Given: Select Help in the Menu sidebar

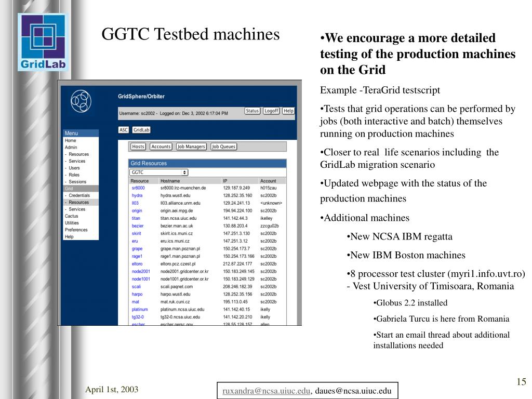Looking at the screenshot, I should click(x=69, y=237).
